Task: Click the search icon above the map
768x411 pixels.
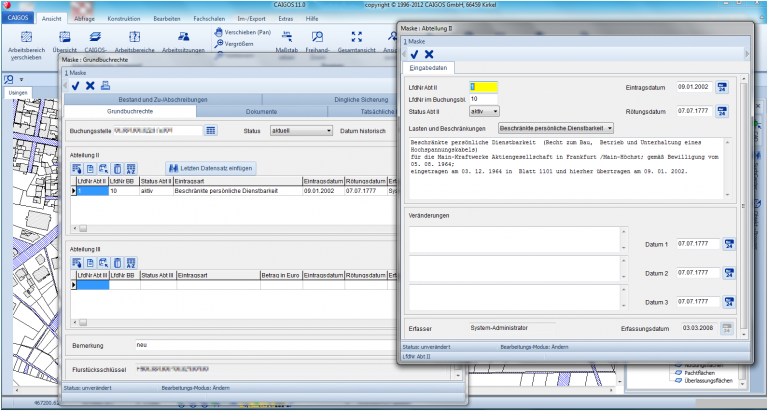Action: pyautogui.click(x=9, y=79)
